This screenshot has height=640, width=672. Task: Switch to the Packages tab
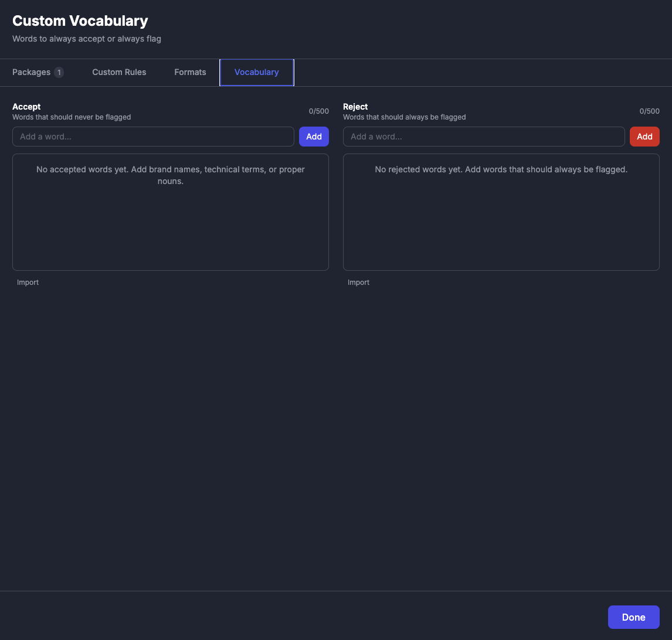click(31, 72)
